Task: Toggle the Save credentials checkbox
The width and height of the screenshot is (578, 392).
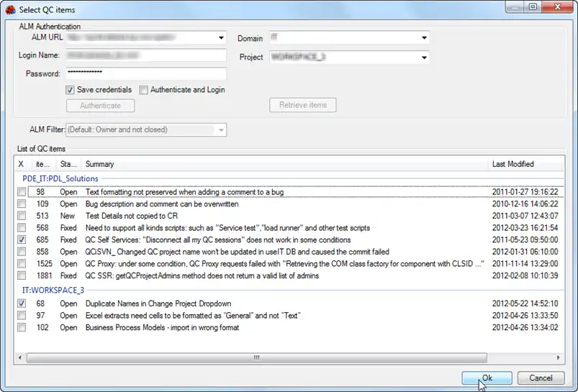Action: [x=70, y=90]
